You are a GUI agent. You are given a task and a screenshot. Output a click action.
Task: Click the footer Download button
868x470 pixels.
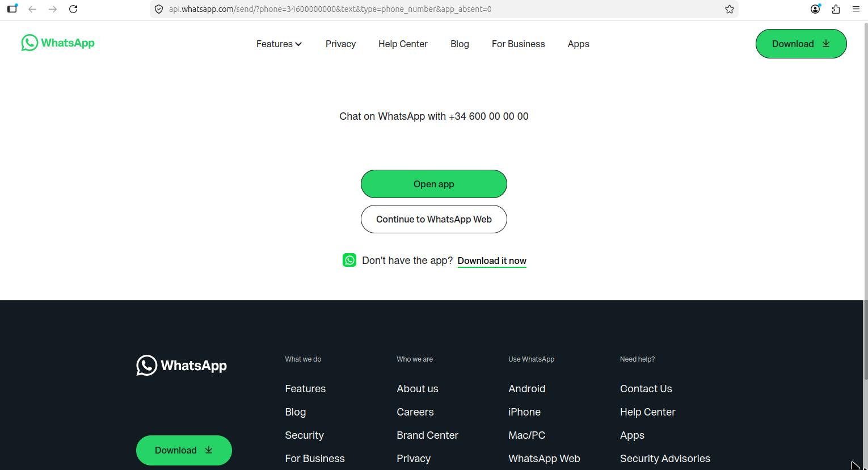point(184,450)
